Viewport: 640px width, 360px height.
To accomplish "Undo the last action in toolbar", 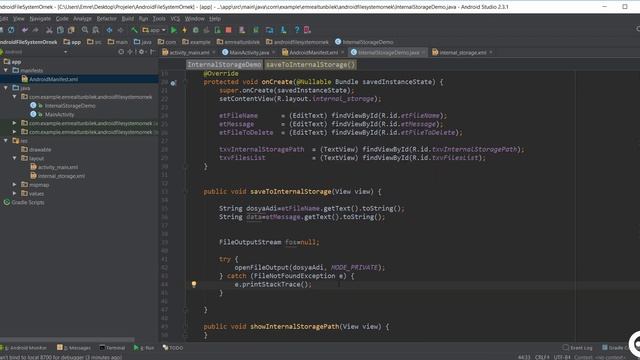I will (25, 30).
